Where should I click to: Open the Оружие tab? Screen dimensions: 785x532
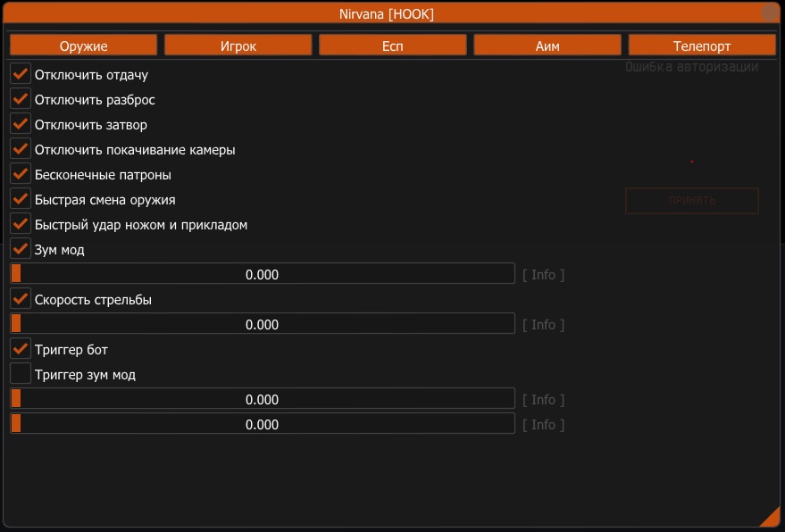tap(83, 46)
